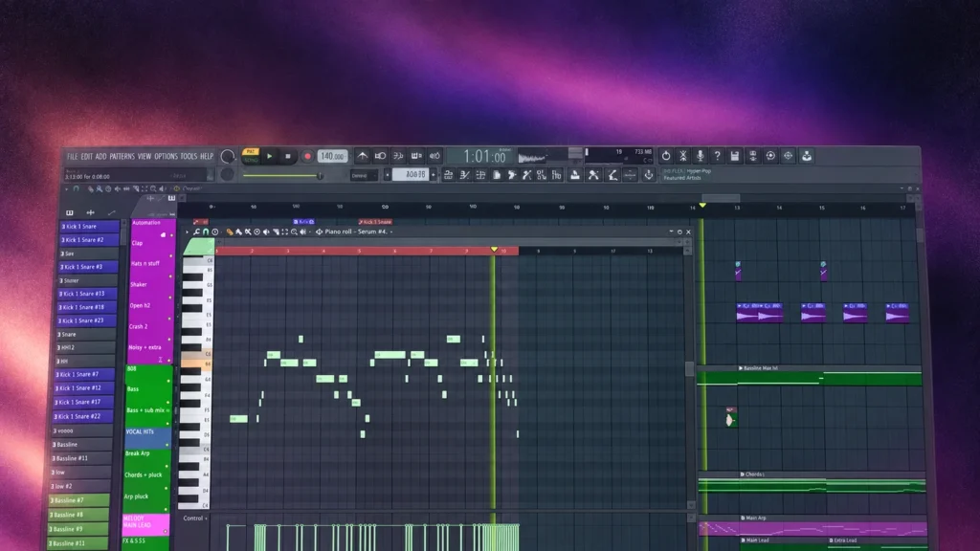Open the tempo tapper icon
The width and height of the screenshot is (980, 551).
tap(542, 176)
